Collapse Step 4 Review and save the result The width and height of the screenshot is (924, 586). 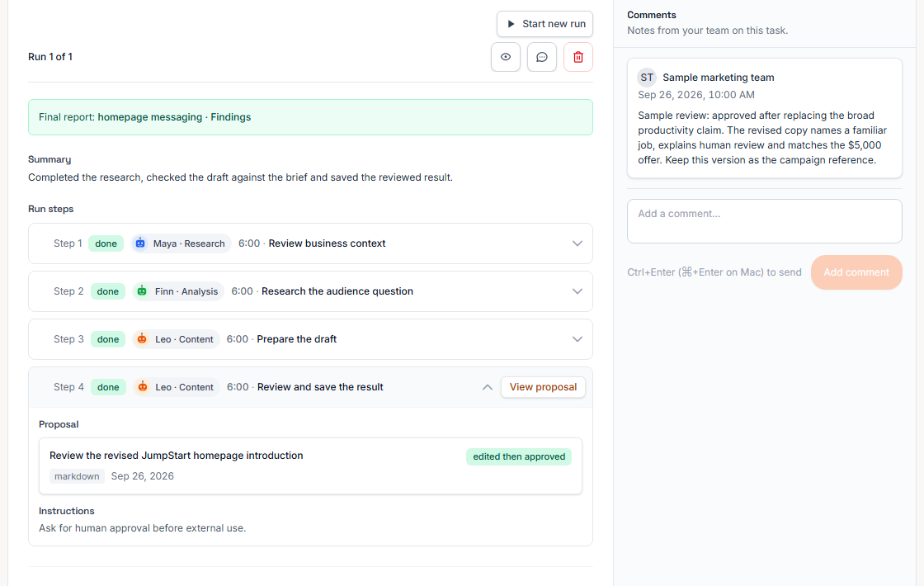(x=488, y=387)
